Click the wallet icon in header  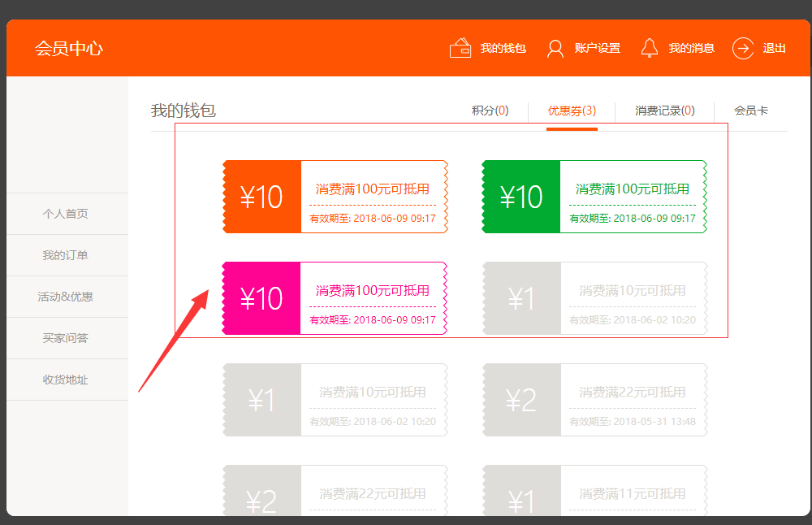[460, 49]
